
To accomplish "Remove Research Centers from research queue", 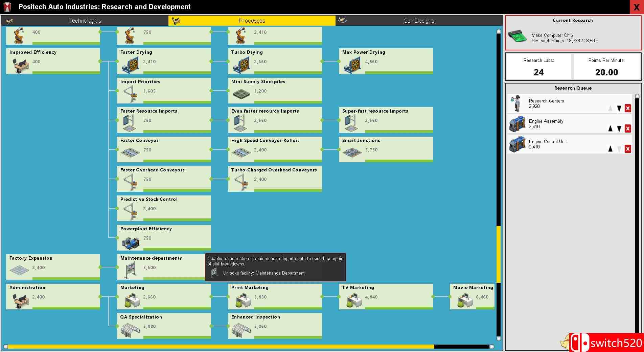I will tap(628, 108).
